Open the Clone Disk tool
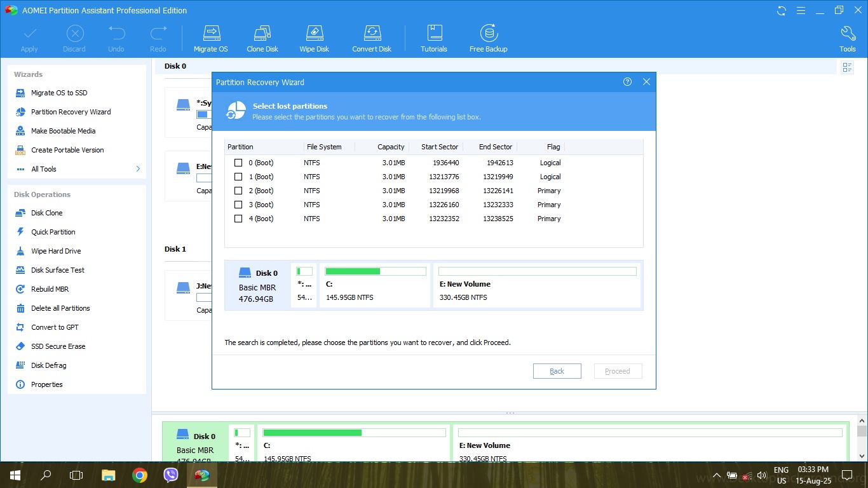Screen dimensions: 868x488 262,39
